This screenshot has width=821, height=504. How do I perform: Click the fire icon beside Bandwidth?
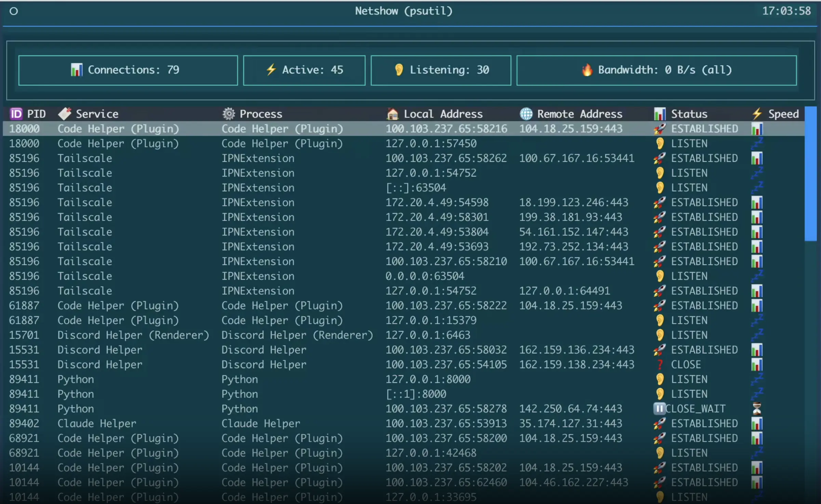point(587,70)
